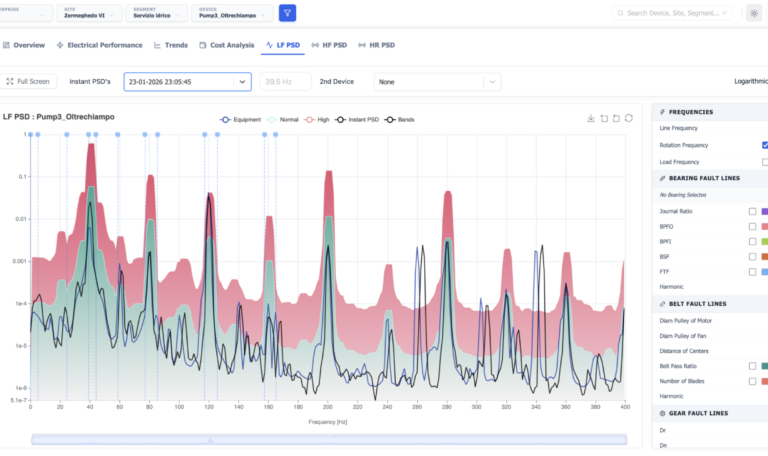
Task: Download the chart as image
Action: (x=591, y=119)
